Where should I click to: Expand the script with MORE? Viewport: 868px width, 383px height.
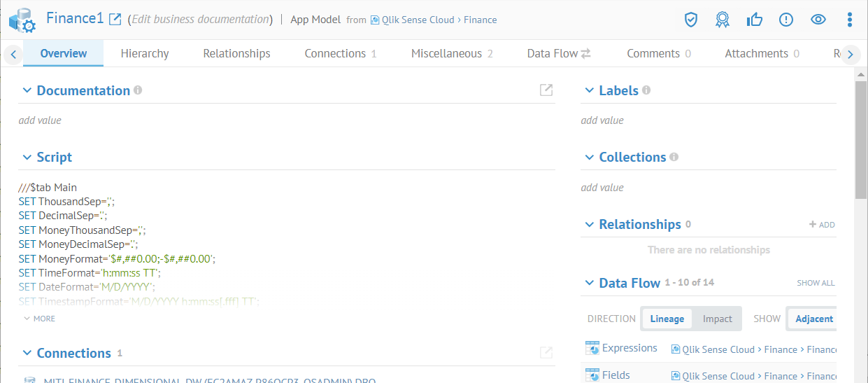[39, 319]
